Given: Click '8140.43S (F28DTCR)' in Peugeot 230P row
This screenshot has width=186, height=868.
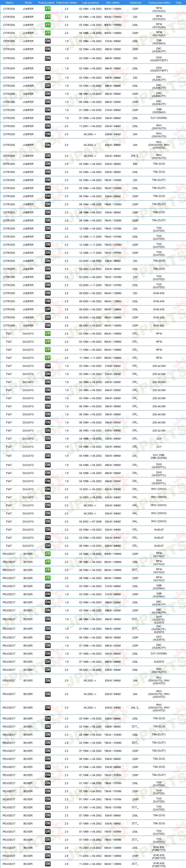Looking at the screenshot, I should tap(159, 857).
